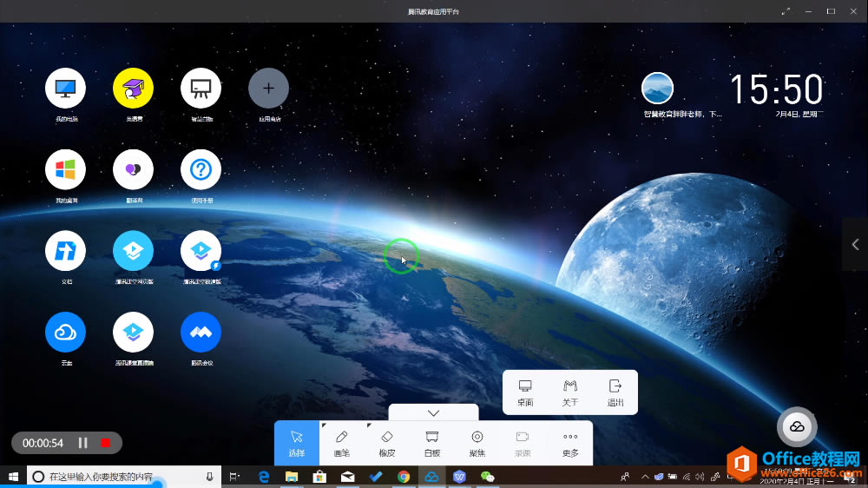Pause the screen recording
This screenshot has height=488, width=868.
click(83, 443)
